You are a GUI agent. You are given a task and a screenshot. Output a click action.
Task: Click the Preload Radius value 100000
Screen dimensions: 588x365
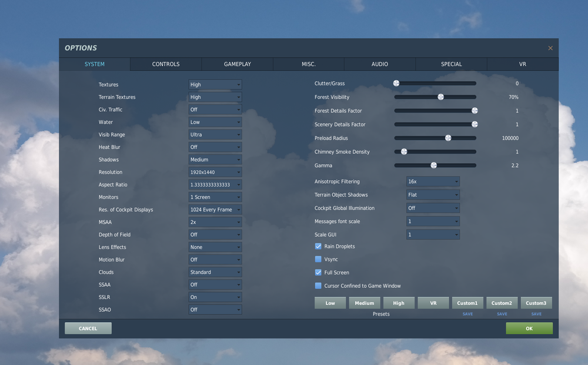click(510, 138)
